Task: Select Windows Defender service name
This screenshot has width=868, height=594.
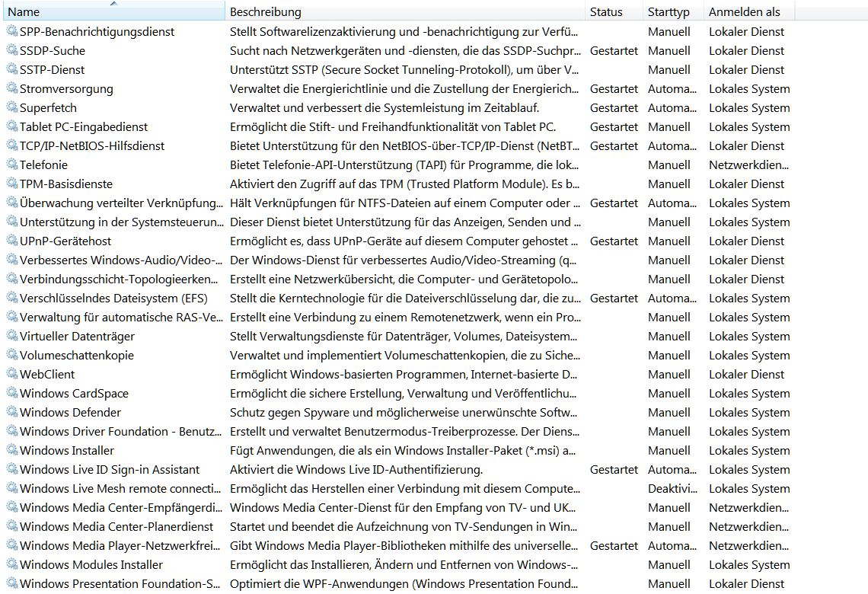Action: (70, 413)
